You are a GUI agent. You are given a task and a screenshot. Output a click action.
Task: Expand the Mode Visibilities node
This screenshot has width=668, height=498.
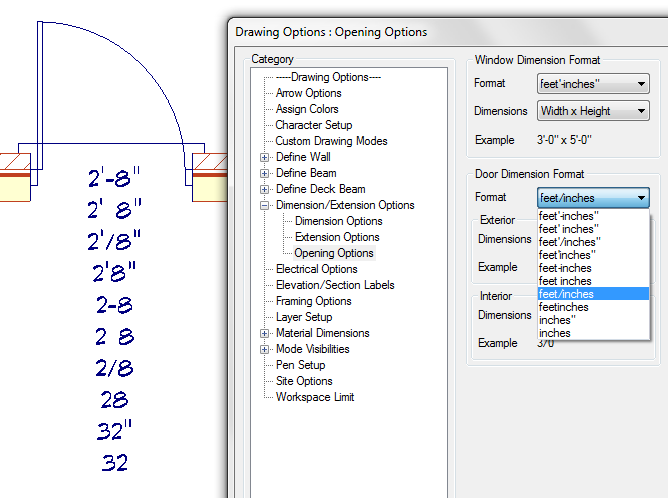pos(264,349)
